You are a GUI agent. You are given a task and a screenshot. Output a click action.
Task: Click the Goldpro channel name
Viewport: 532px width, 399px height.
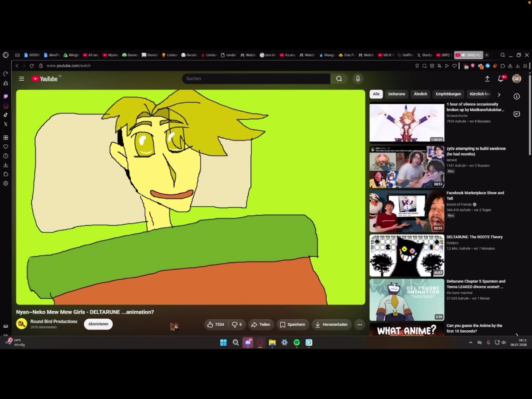[453, 243]
